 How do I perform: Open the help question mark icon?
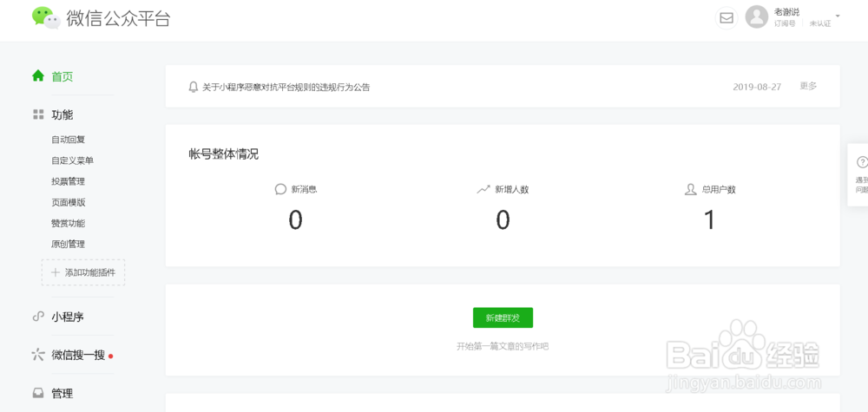click(861, 162)
